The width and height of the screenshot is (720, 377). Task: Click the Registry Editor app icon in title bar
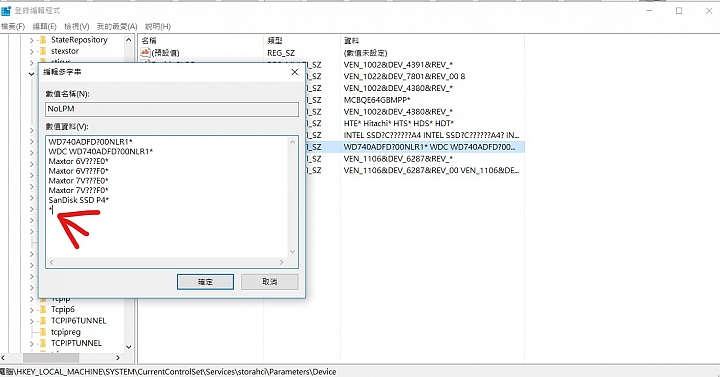tap(6, 10)
